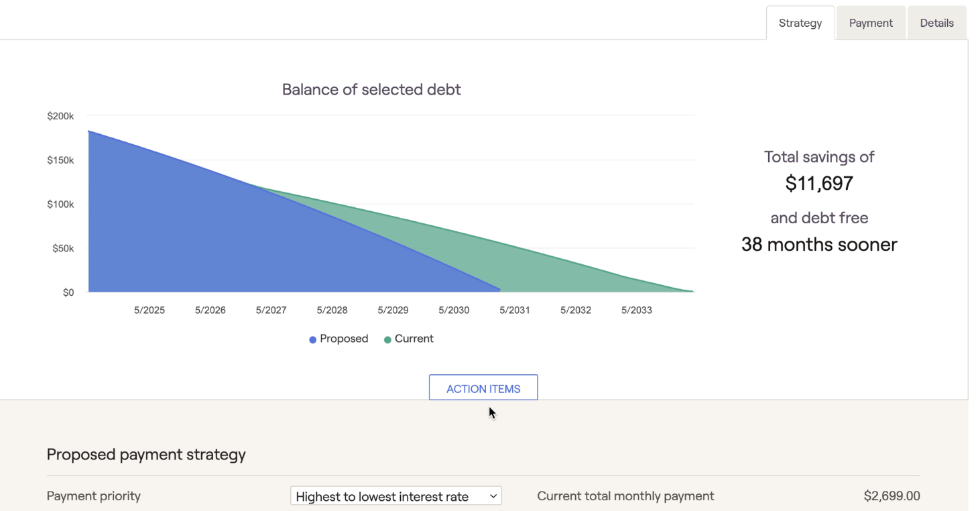Go to the Details tab

[x=936, y=23]
